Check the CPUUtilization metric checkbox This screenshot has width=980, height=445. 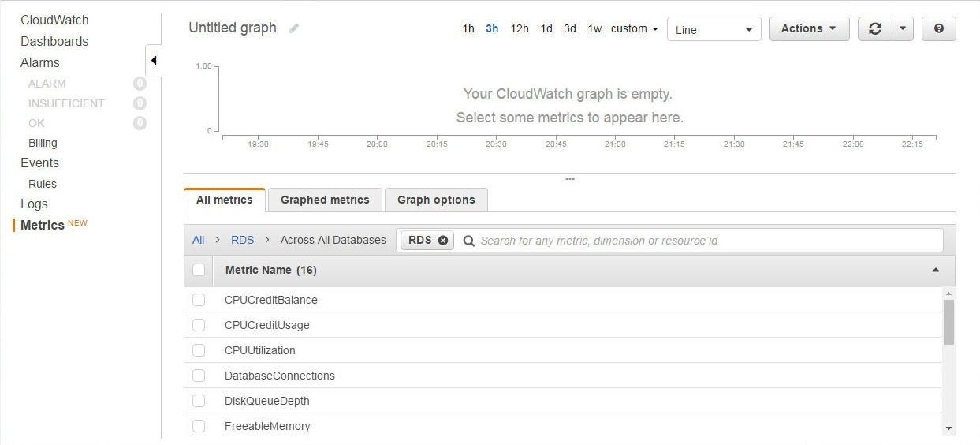(199, 350)
